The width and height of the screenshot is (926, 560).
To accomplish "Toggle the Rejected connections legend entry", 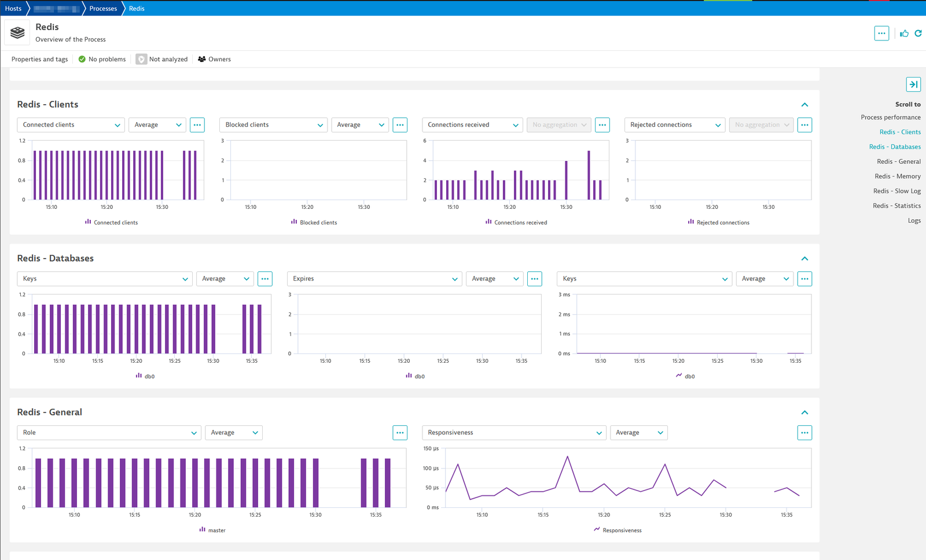I will 718,222.
